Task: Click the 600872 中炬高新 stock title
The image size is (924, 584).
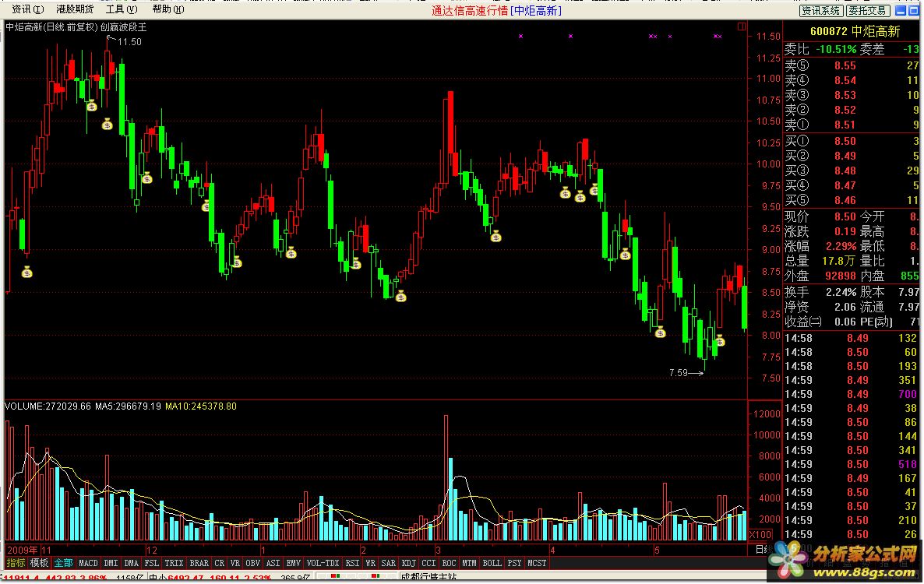Action: pyautogui.click(x=855, y=31)
